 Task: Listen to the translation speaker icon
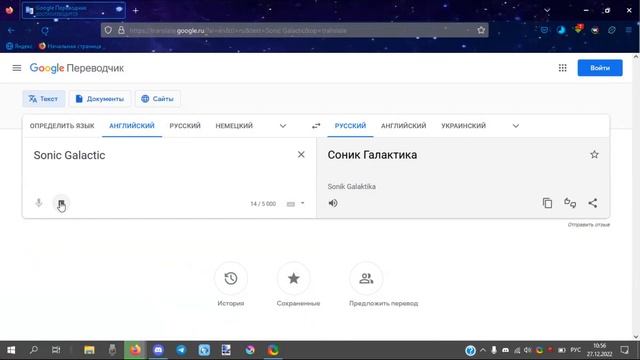[x=333, y=203]
